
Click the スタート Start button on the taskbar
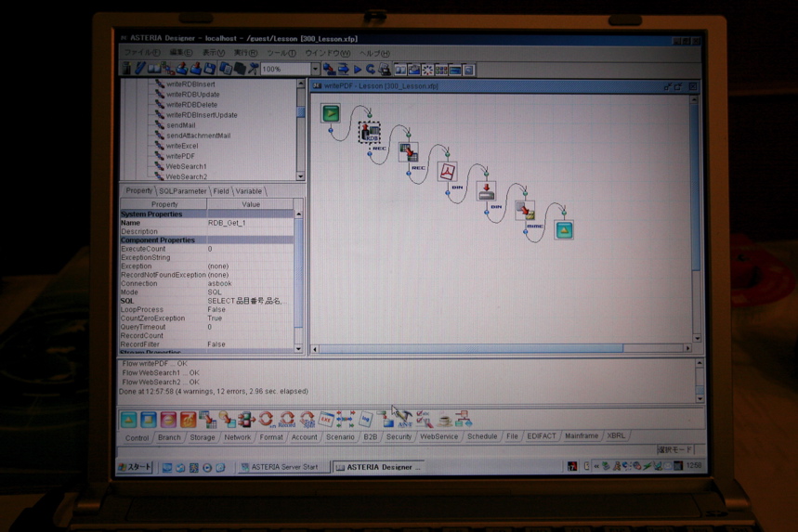point(135,467)
